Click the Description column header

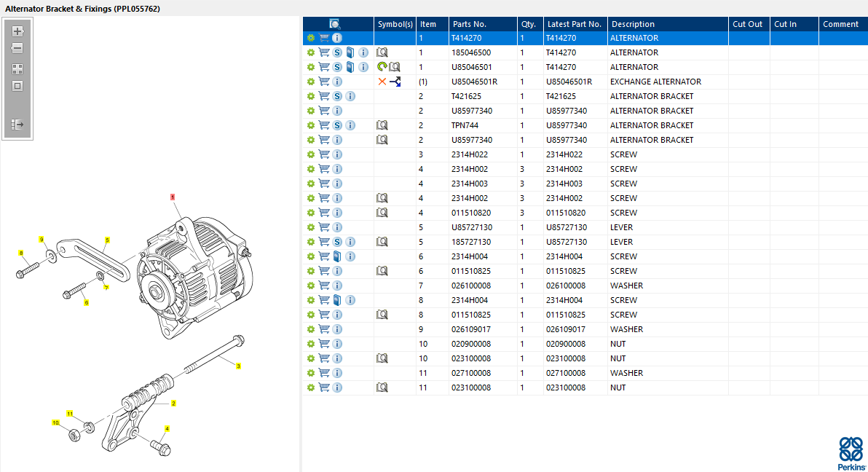coord(633,24)
